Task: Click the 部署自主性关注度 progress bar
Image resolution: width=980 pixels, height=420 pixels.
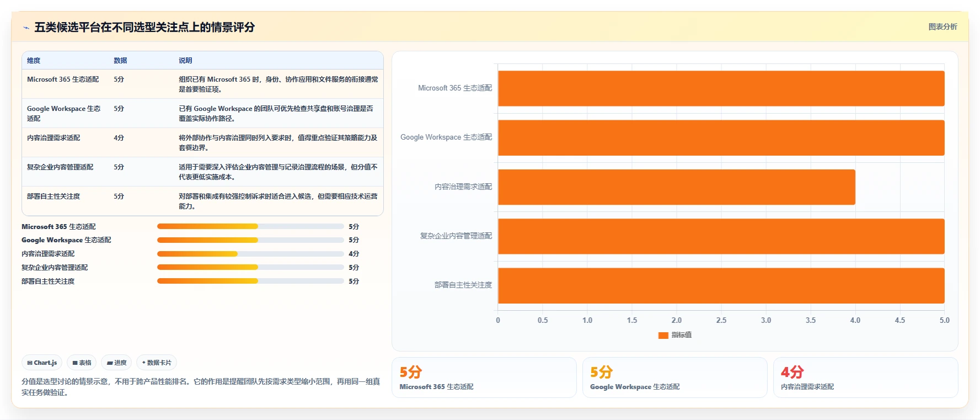Action: [250, 281]
